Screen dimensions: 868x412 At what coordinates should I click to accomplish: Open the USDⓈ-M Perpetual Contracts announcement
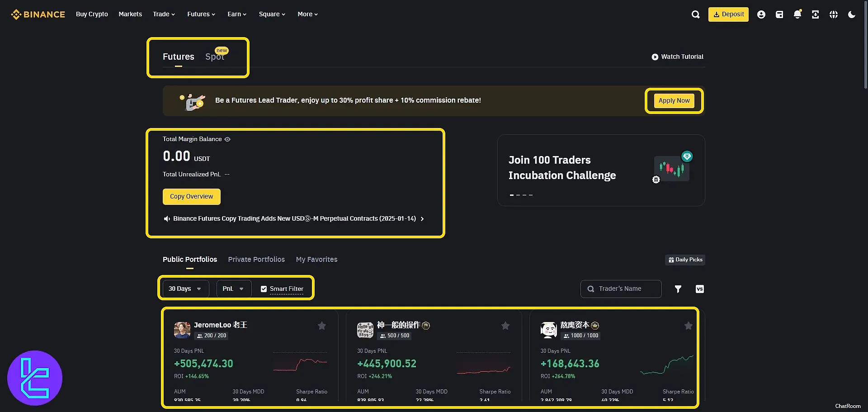tap(294, 219)
